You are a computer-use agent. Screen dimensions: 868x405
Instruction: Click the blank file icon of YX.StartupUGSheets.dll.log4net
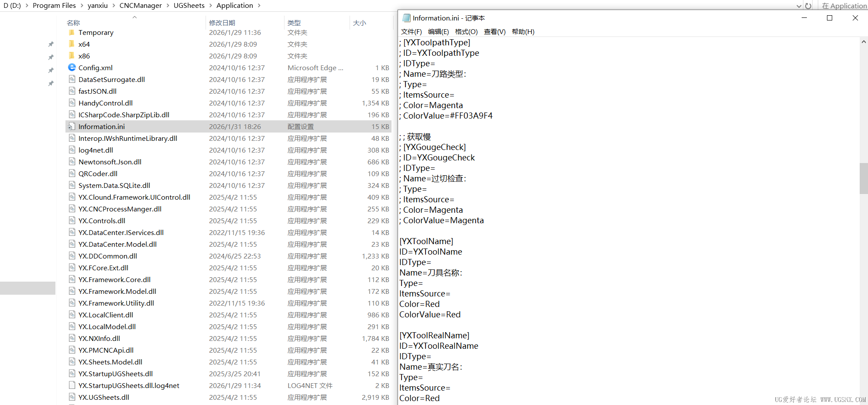pyautogui.click(x=72, y=385)
